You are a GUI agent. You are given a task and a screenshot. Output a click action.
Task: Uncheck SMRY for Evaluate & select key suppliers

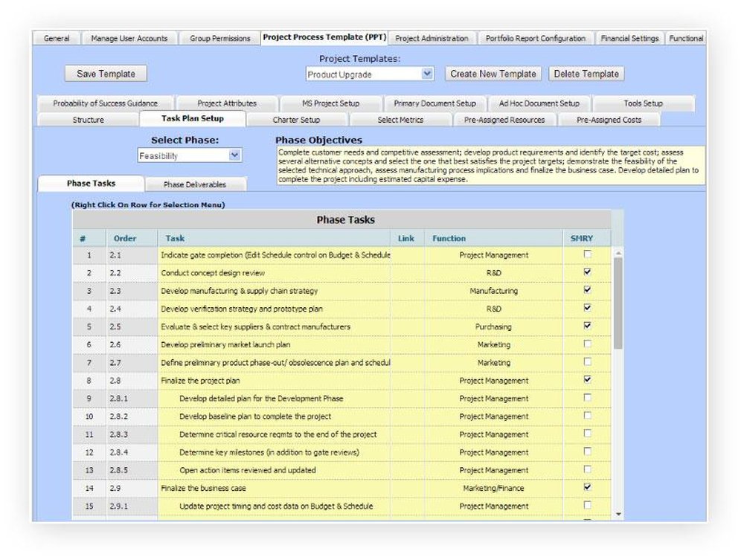(588, 326)
